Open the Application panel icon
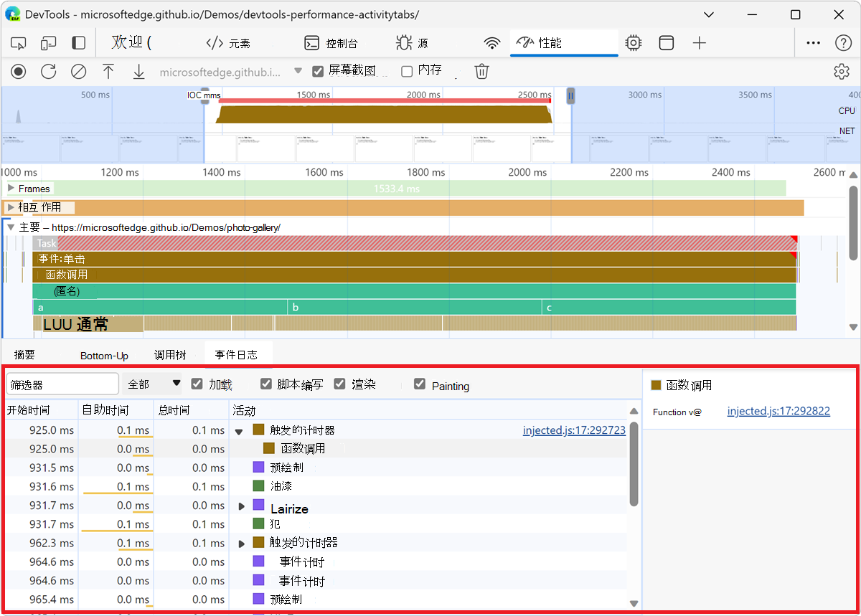The height and width of the screenshot is (616, 861). (x=667, y=43)
